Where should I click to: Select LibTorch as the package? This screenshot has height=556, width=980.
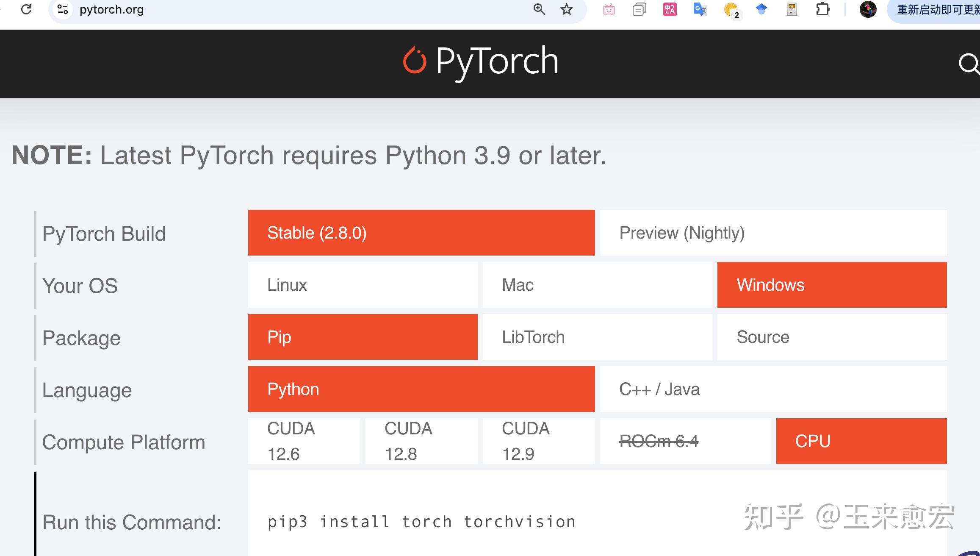click(x=596, y=337)
